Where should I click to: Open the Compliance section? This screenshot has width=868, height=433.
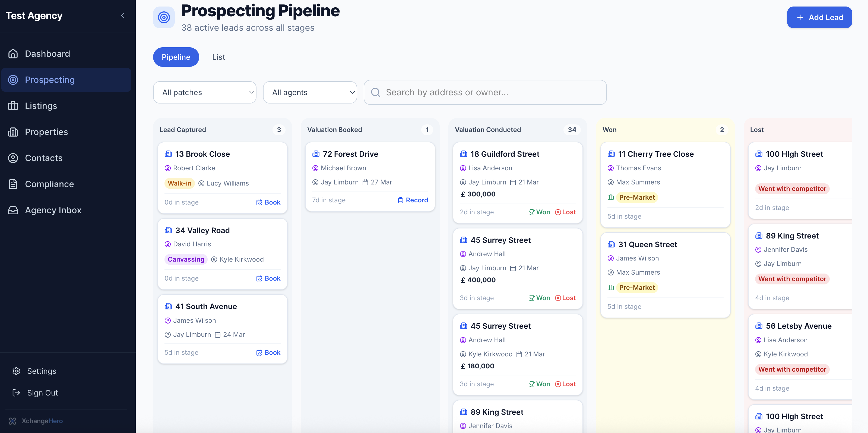(x=49, y=184)
